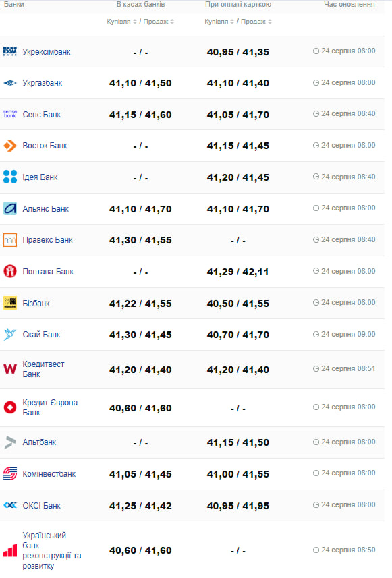
Task: Click the Альянс Банк logo icon
Action: (10, 208)
